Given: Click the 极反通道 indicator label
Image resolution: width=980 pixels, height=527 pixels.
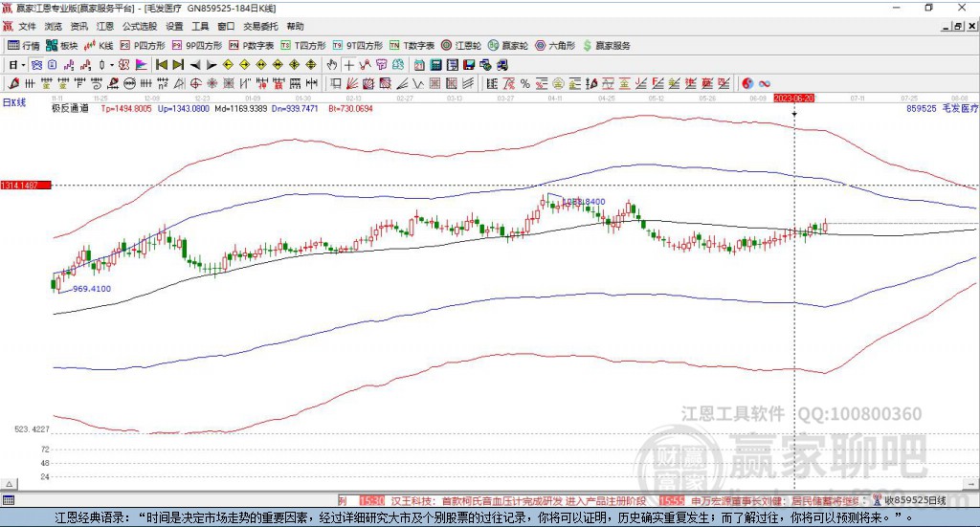Looking at the screenshot, I should 71,109.
